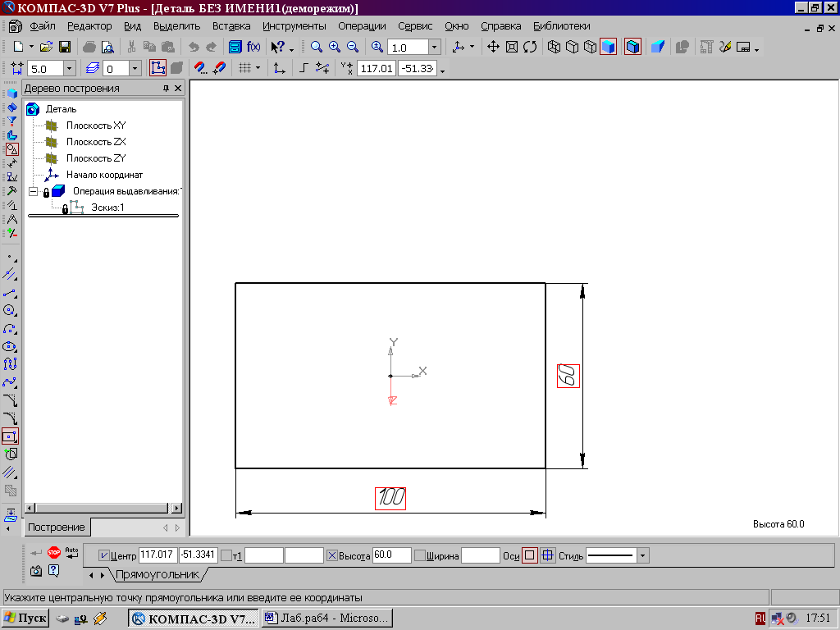Open the Стиль line style dropdown

click(642, 555)
